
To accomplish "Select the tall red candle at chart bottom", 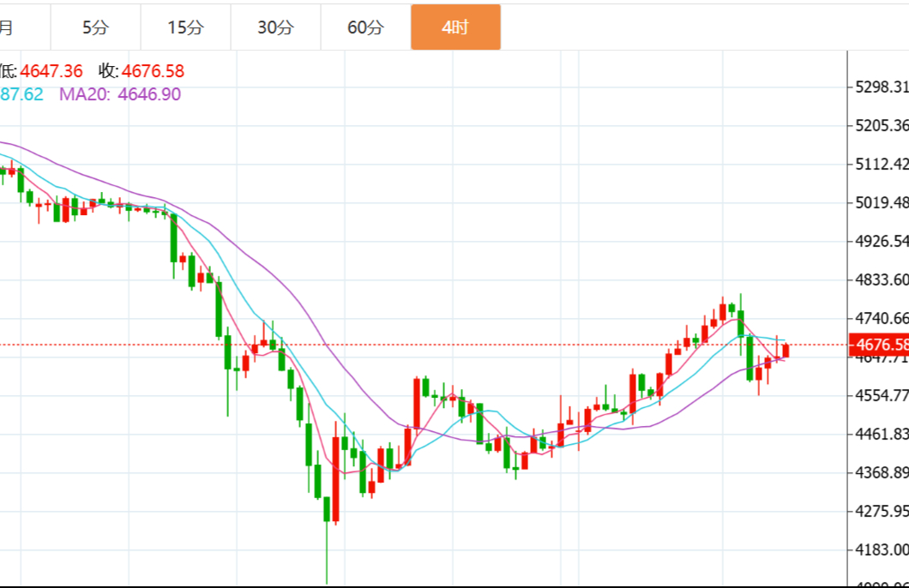I will [x=335, y=478].
